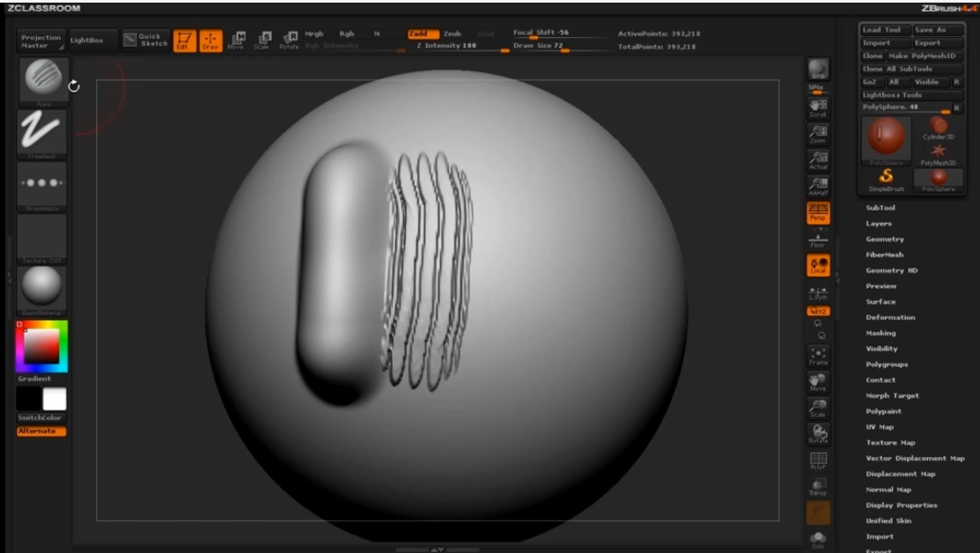The height and width of the screenshot is (553, 980).
Task: Activate the Move tool in top toolbar
Action: point(236,40)
